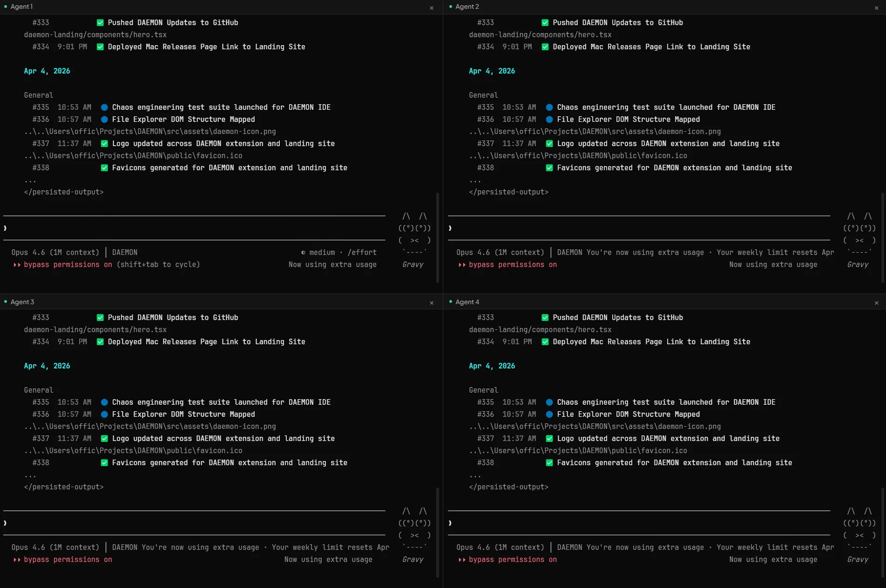Click blue dot beside Chaos engineering in Agent 1
This screenshot has width=886, height=588.
point(104,107)
